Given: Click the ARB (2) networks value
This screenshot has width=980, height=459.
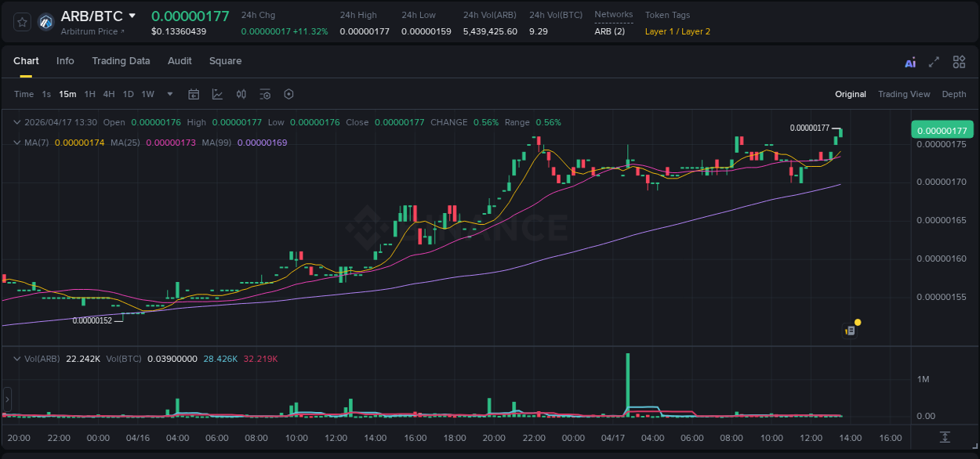Looking at the screenshot, I should click(x=610, y=31).
